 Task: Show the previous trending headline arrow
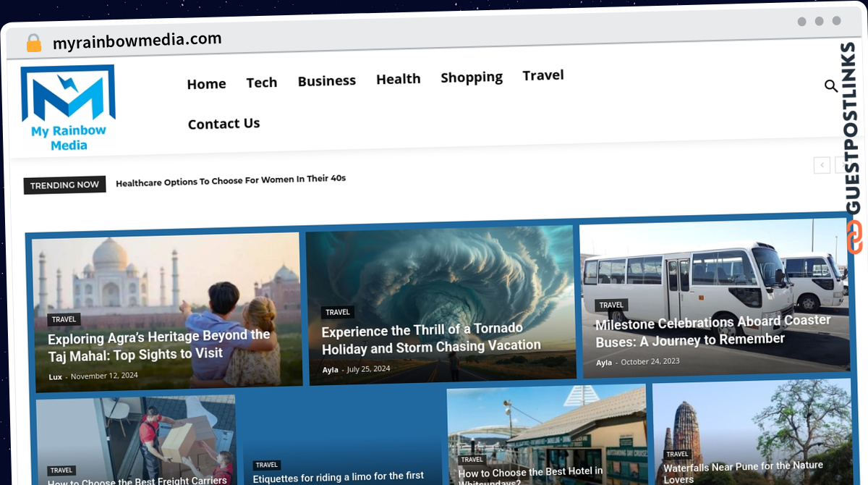[822, 165]
